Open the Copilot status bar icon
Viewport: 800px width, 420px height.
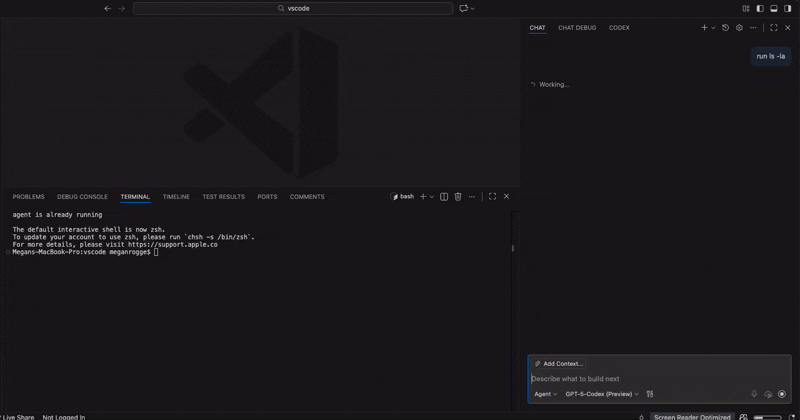tap(743, 417)
